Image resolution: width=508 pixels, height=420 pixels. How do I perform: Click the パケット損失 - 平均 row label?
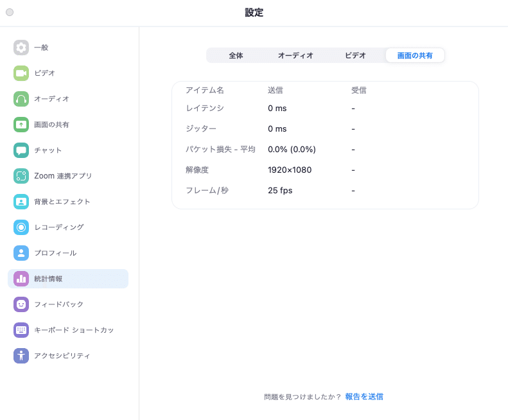[x=221, y=150]
